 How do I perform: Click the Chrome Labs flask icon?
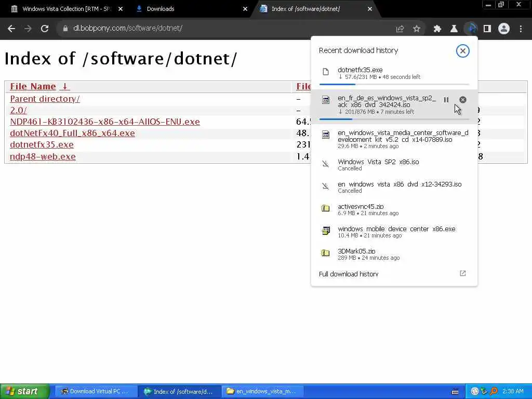click(x=454, y=29)
